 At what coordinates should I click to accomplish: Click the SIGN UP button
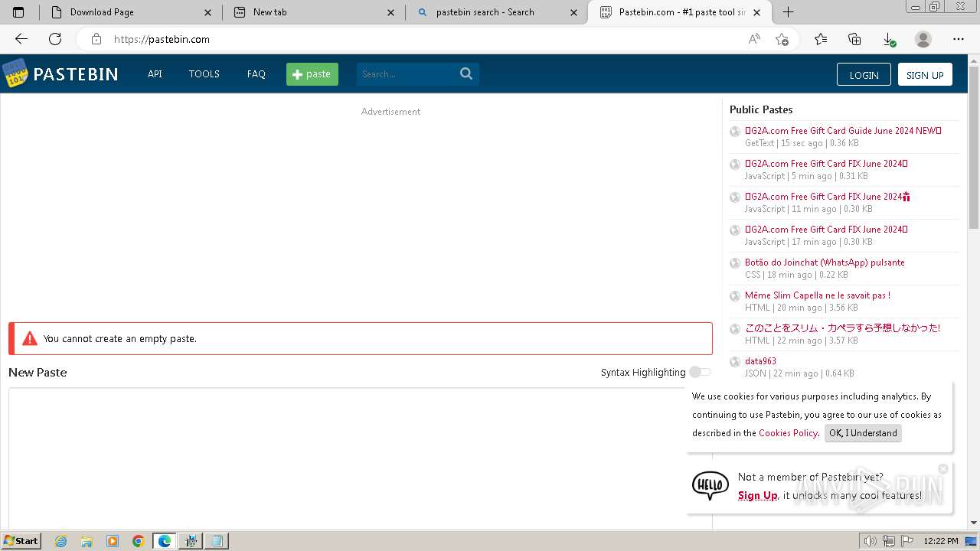(925, 74)
